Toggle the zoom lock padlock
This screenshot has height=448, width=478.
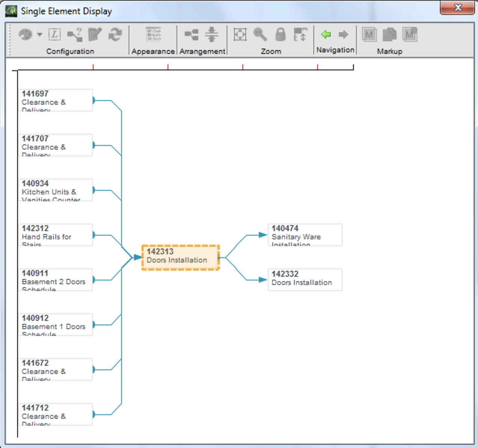coord(280,34)
